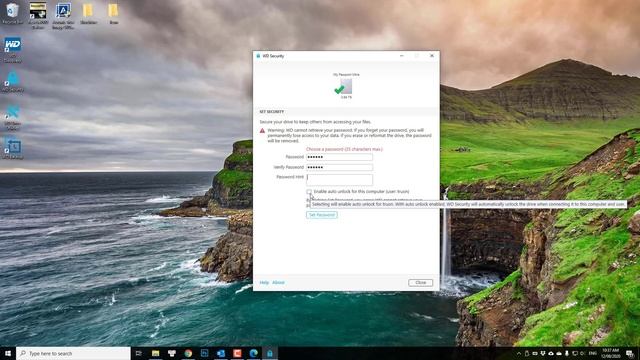The width and height of the screenshot is (640, 360).
Task: Select the WD Security taskbar icon
Action: (x=270, y=353)
